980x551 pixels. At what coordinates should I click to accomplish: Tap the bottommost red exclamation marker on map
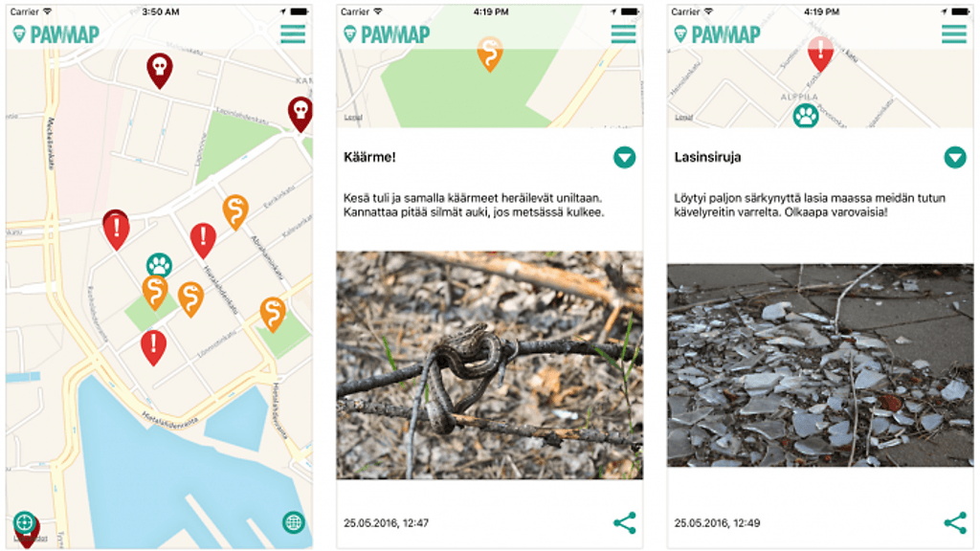click(153, 347)
